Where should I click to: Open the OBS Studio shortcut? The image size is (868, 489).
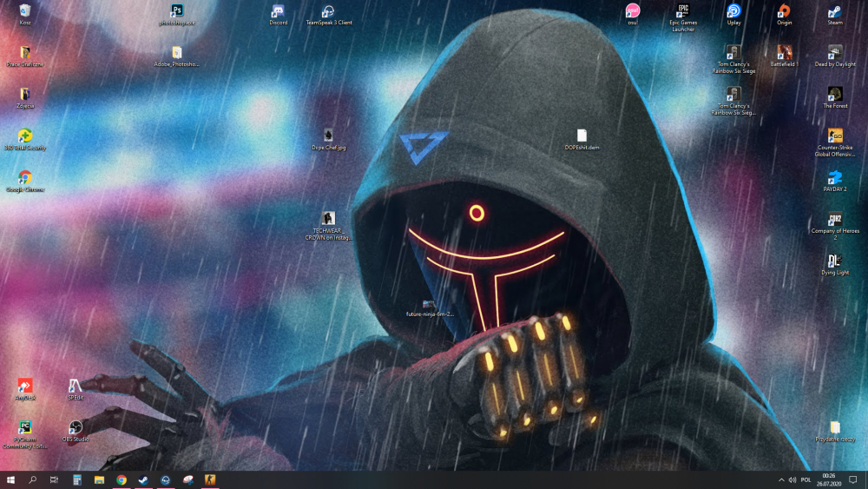tap(76, 432)
